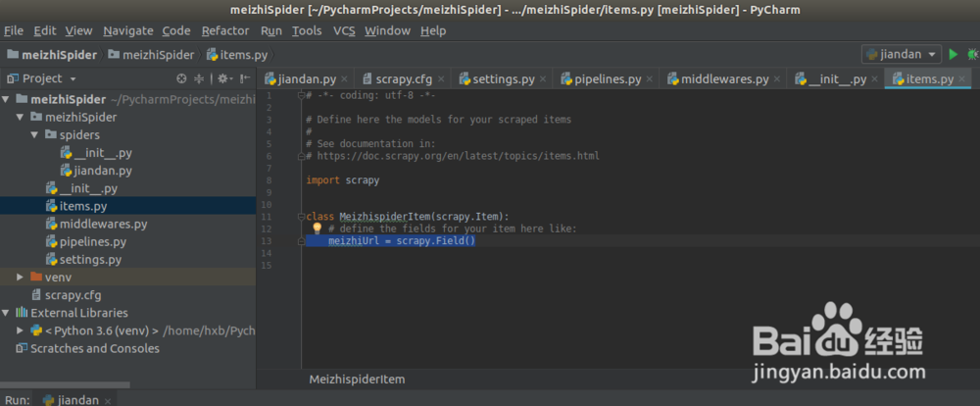
Task: Click the second meizhiSpider folder breadcrumb
Action: click(x=151, y=54)
